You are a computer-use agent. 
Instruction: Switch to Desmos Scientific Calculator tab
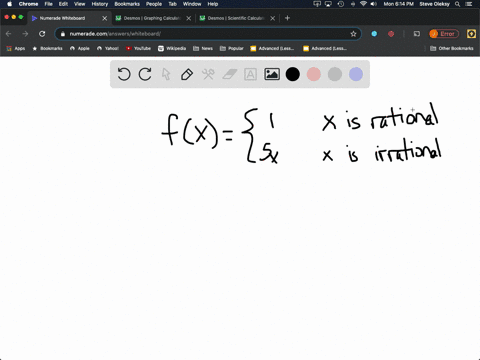click(x=236, y=18)
